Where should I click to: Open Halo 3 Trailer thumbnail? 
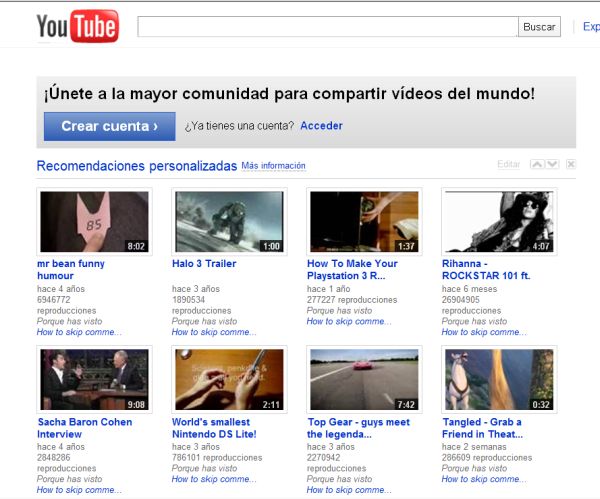point(229,222)
